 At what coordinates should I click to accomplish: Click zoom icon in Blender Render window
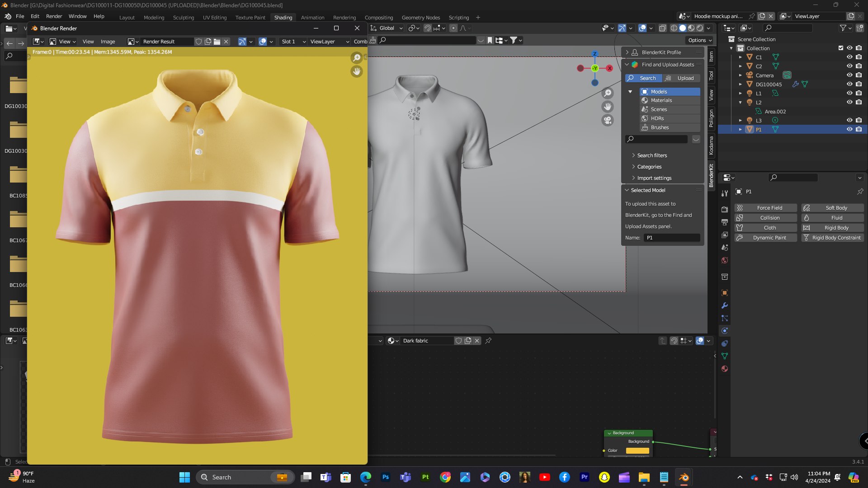point(357,58)
